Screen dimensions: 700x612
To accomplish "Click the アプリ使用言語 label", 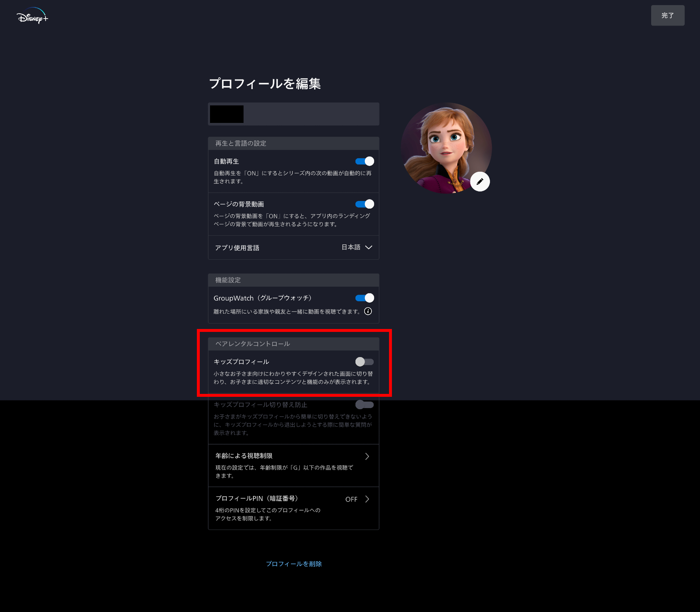I will point(237,248).
